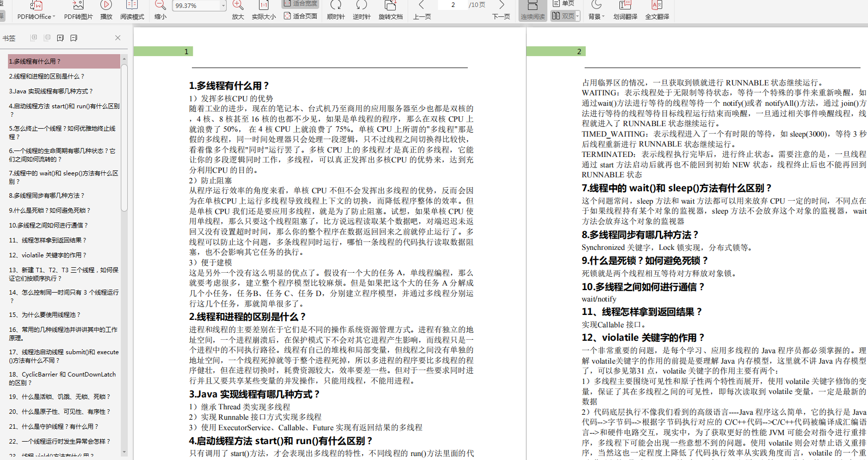Open the zoom percentage dropdown
Screen dimensions: 868x460
[x=223, y=5]
